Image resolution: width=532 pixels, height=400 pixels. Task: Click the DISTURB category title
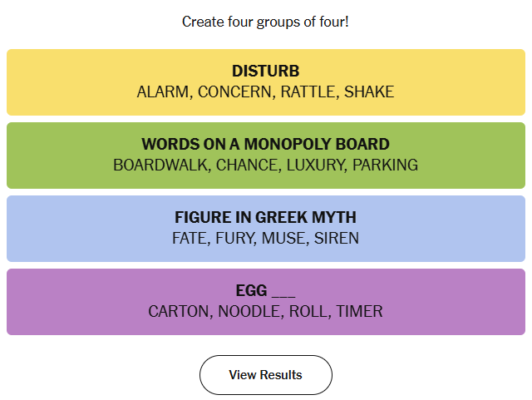265,72
